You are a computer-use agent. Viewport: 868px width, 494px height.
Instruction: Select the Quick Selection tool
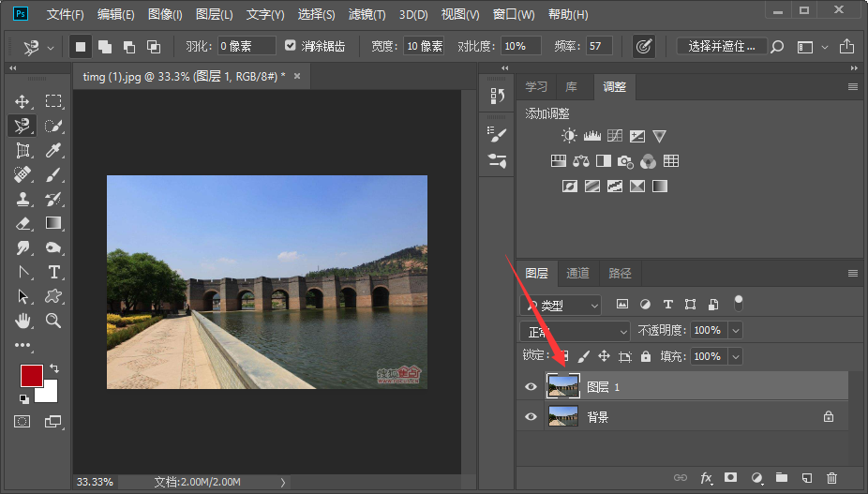click(53, 126)
